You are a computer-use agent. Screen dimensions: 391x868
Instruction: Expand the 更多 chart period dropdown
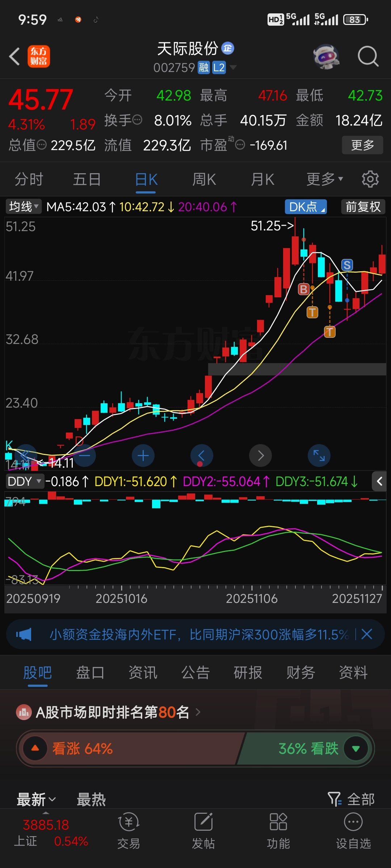click(x=325, y=179)
